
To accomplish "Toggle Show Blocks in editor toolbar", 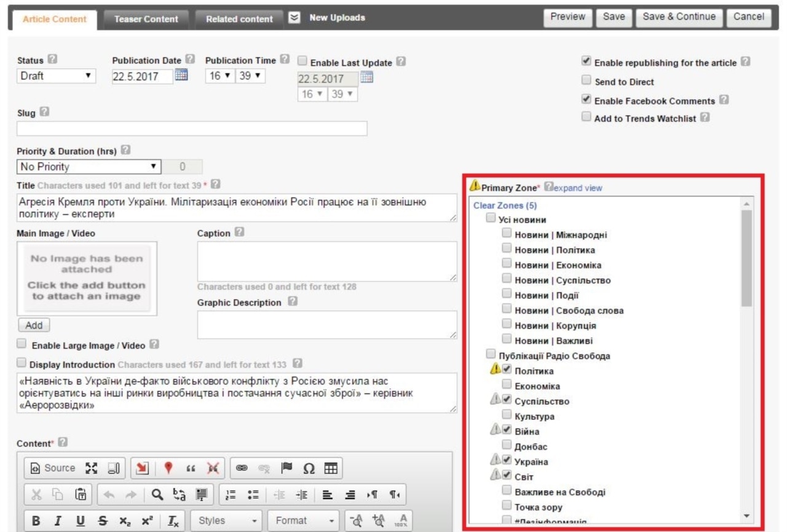I will tap(114, 468).
